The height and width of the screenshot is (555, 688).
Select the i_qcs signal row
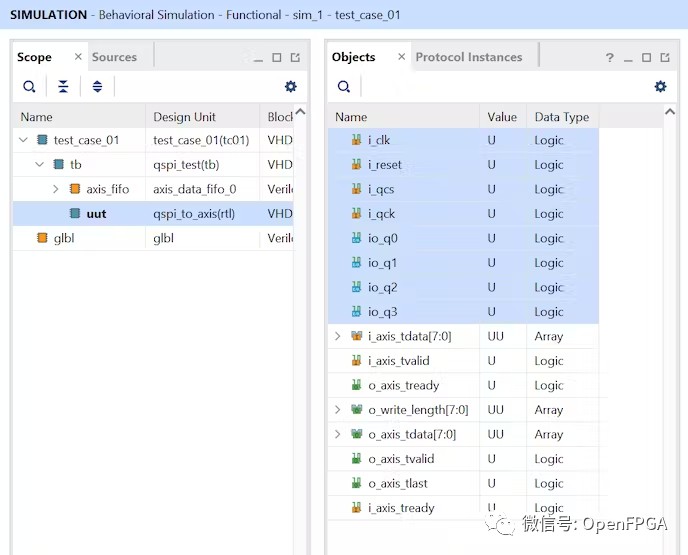pyautogui.click(x=463, y=189)
